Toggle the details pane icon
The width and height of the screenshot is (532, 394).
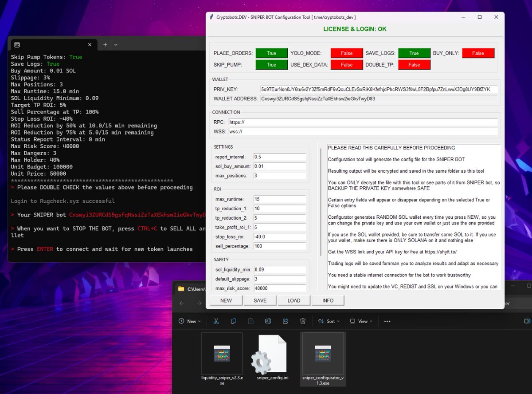[527, 321]
